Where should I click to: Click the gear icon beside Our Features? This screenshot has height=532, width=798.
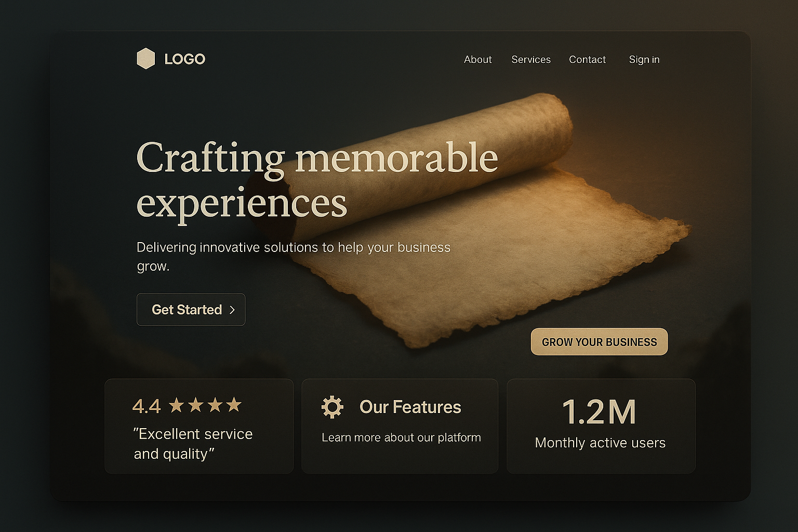coord(332,407)
